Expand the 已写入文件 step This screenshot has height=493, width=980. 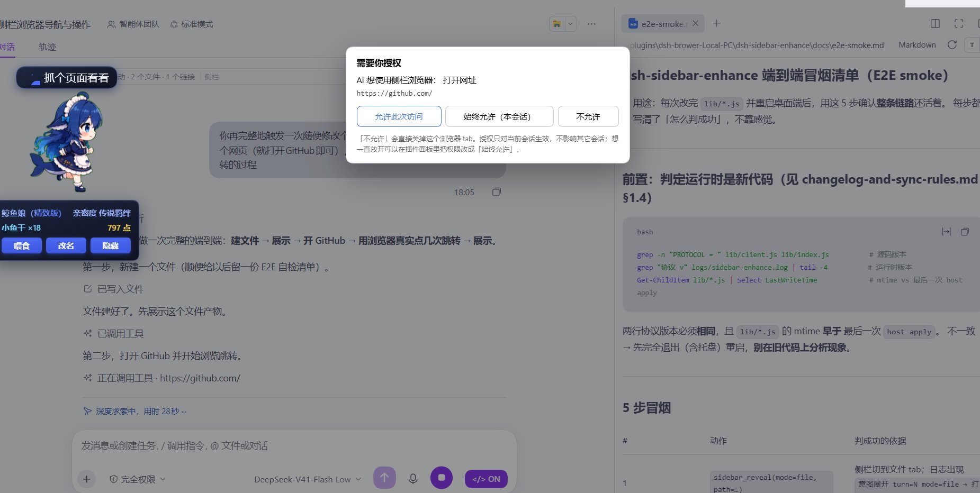pos(114,289)
